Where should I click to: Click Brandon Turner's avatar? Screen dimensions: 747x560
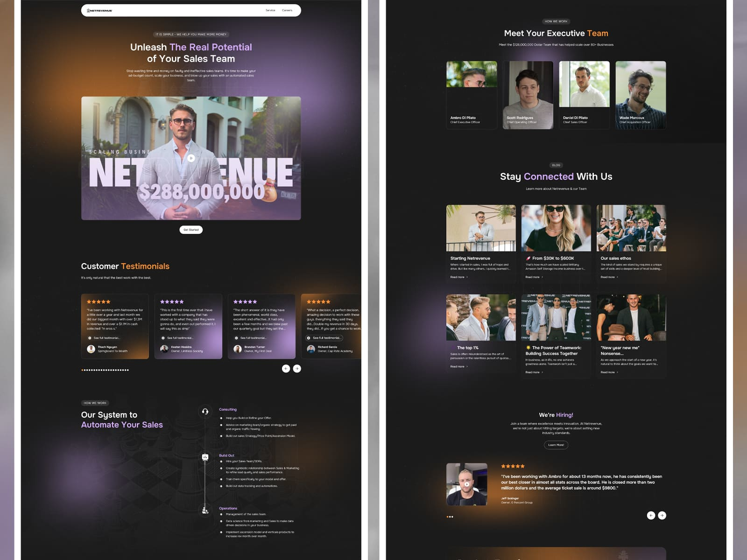pos(238,349)
